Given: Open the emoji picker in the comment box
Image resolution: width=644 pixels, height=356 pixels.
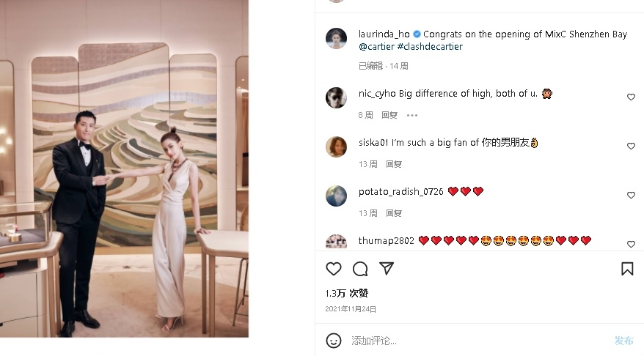Looking at the screenshot, I should 334,341.
